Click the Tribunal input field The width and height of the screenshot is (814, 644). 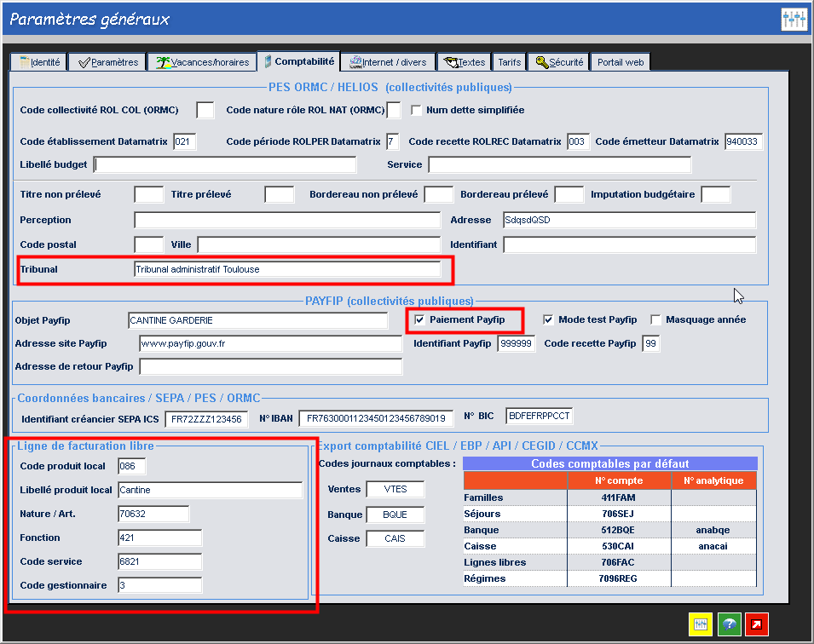pyautogui.click(x=287, y=269)
